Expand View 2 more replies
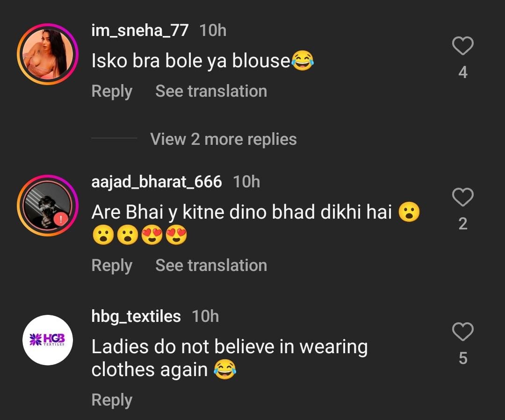Viewport: 505px width, 420px height. 223,139
